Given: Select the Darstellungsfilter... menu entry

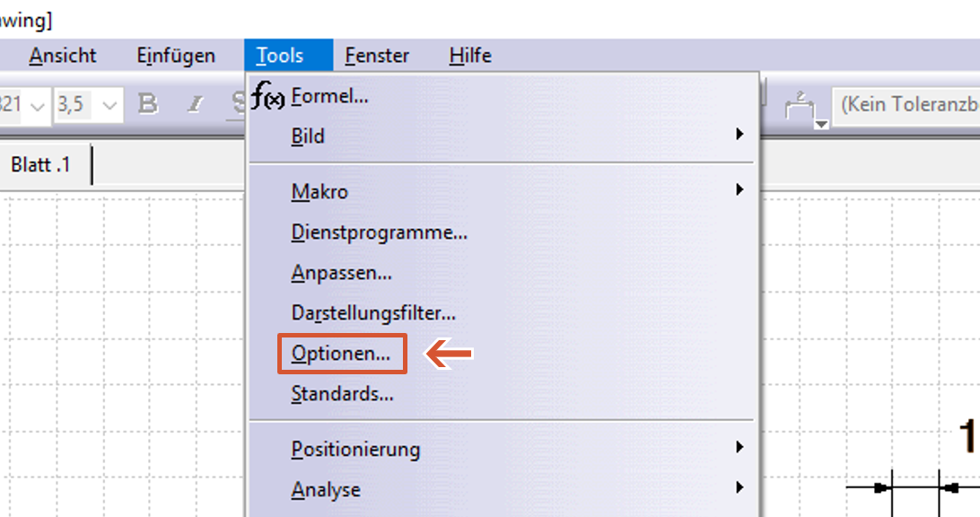Looking at the screenshot, I should pos(373,313).
